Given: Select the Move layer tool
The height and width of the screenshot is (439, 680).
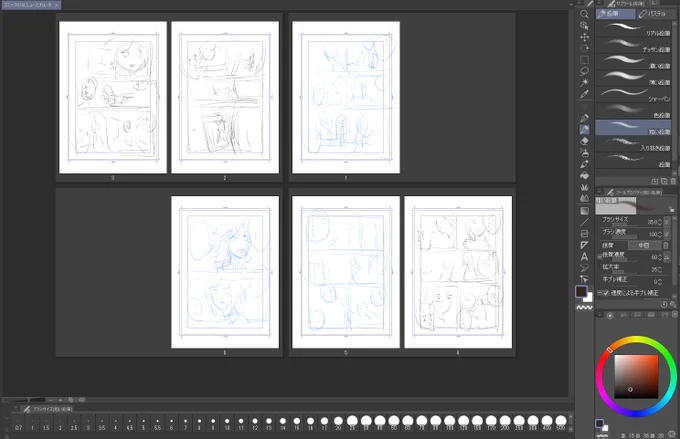Looking at the screenshot, I should pos(584,37).
